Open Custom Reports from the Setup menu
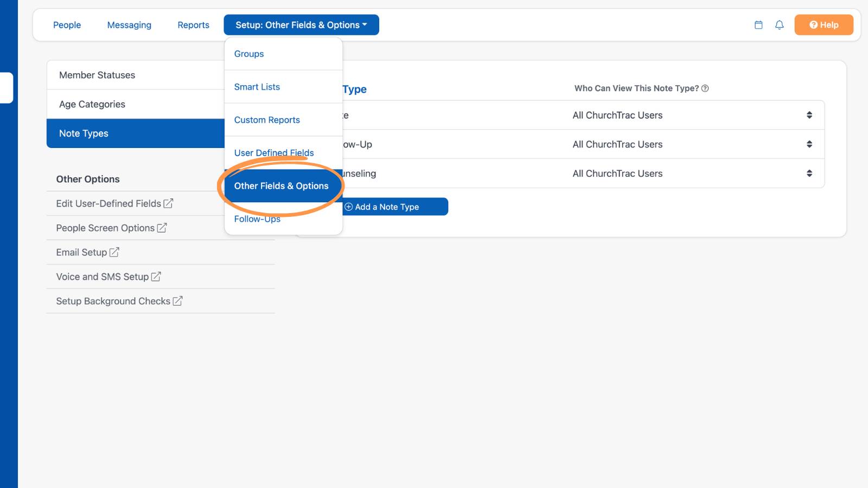 (x=284, y=120)
